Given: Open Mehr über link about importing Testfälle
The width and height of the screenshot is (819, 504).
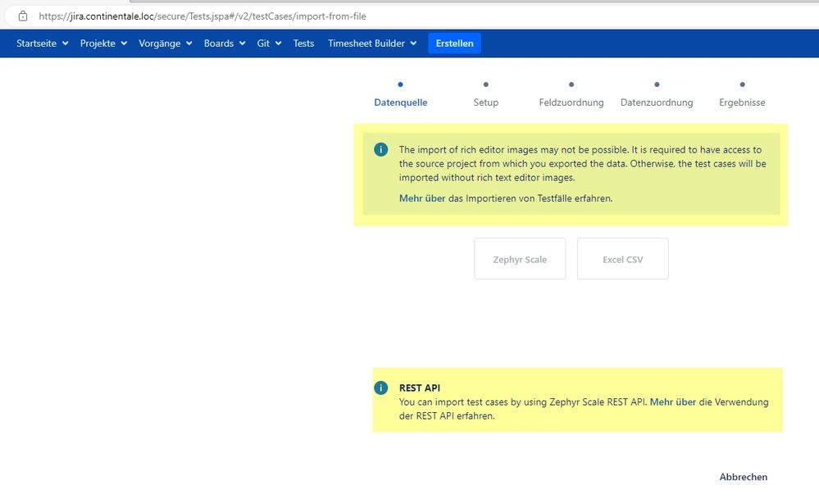Looking at the screenshot, I should tap(421, 198).
